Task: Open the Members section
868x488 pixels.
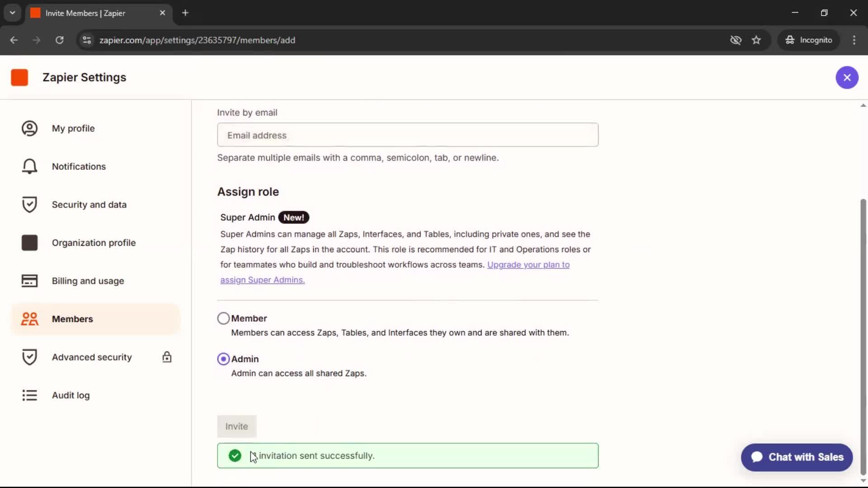Action: pyautogui.click(x=95, y=319)
